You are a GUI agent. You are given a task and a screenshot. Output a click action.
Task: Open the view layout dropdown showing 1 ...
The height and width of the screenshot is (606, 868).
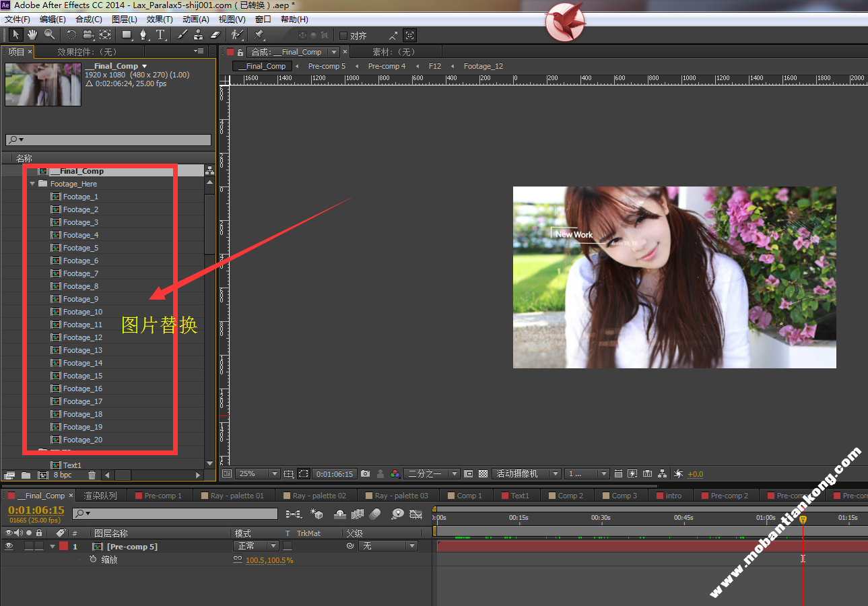[587, 474]
